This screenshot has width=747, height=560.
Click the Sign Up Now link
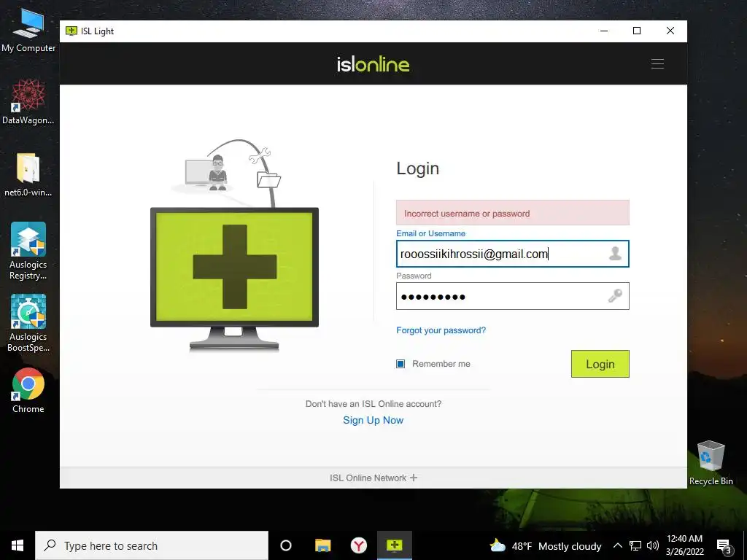pyautogui.click(x=373, y=420)
